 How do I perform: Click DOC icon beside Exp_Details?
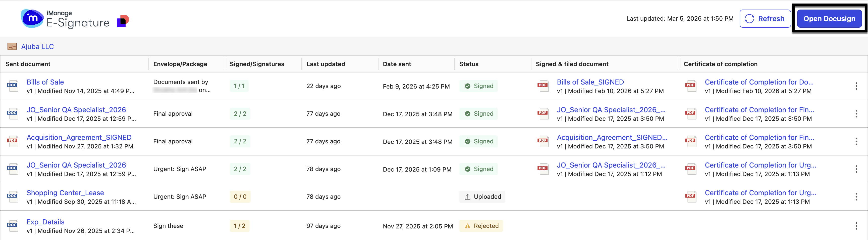(13, 226)
